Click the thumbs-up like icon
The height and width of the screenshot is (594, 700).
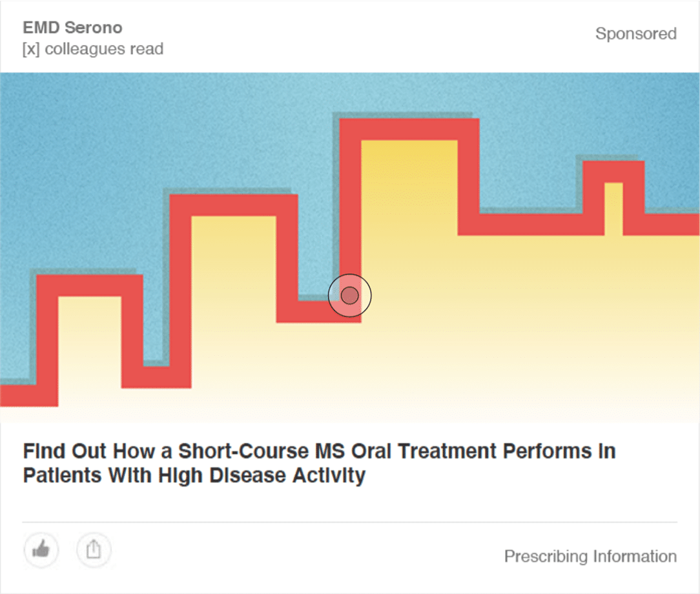coord(41,550)
